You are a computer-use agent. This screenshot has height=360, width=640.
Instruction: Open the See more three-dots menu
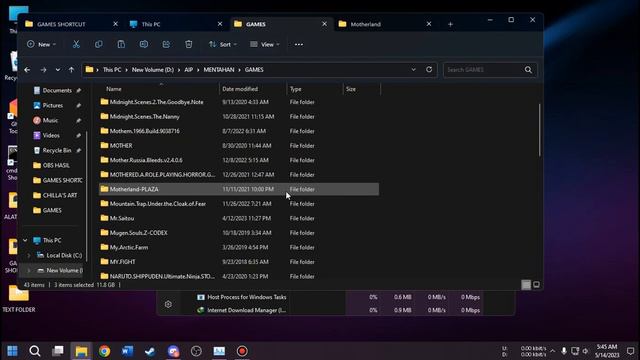click(299, 44)
